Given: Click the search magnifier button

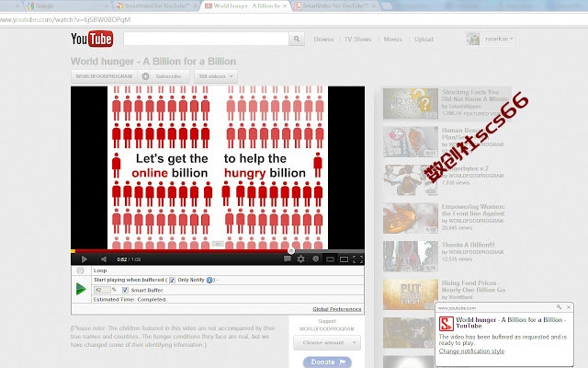Looking at the screenshot, I should tap(297, 39).
